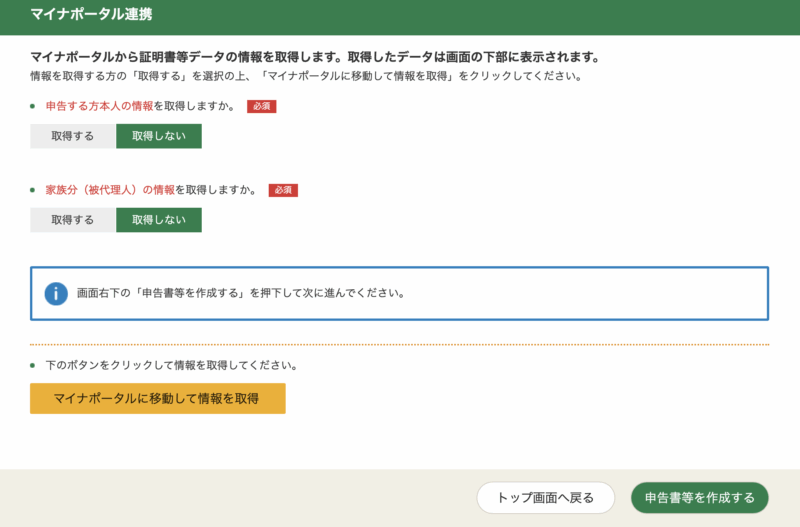Click the green bullet before the 家族分 question
The width and height of the screenshot is (800, 527).
coord(33,190)
